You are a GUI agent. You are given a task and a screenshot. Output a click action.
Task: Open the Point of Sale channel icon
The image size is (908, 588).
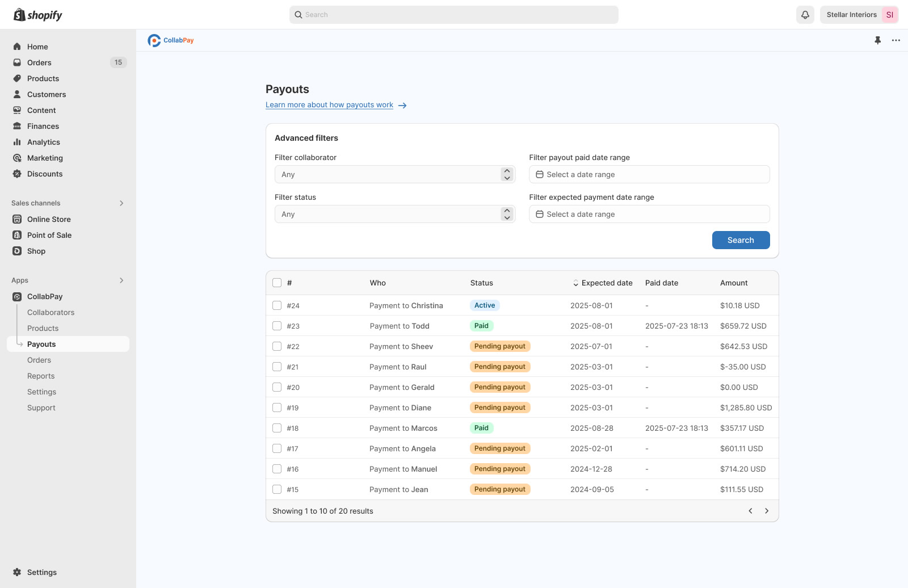pos(17,235)
